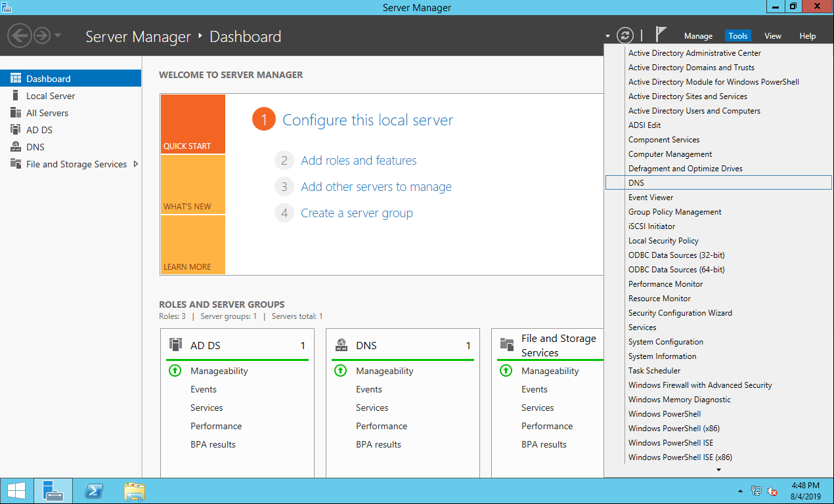The image size is (834, 504).
Task: Click the refresh icon in header
Action: point(626,35)
